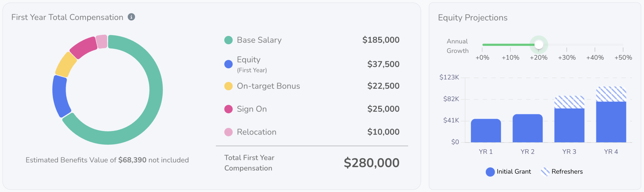This screenshot has width=644, height=192.
Task: Set Annual Growth slider to +40%
Action: click(595, 45)
